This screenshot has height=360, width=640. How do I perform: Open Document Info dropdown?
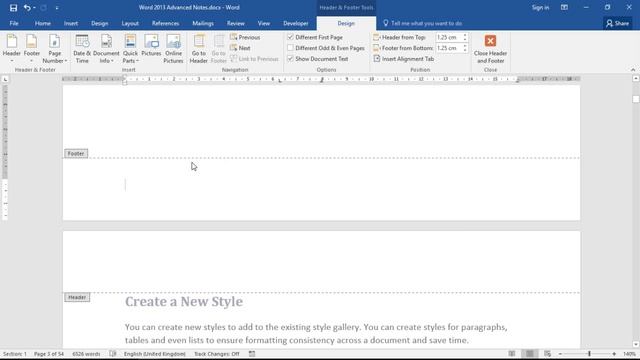(x=106, y=49)
